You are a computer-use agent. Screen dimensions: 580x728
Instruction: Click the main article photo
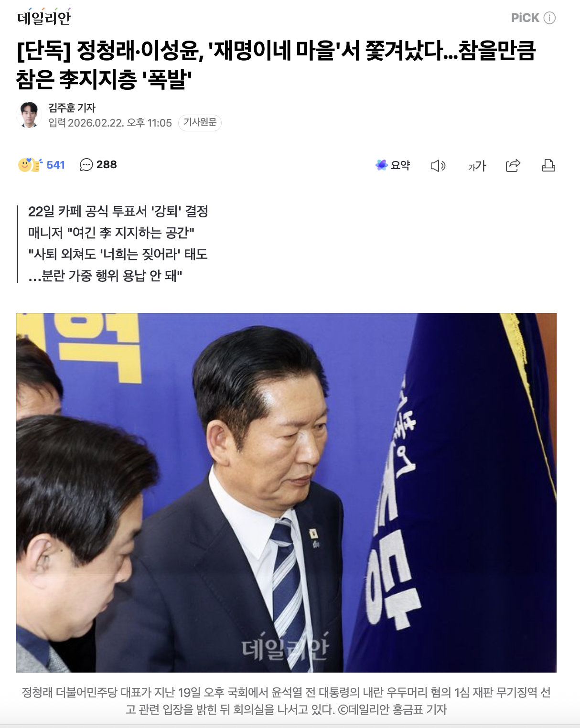pyautogui.click(x=286, y=492)
